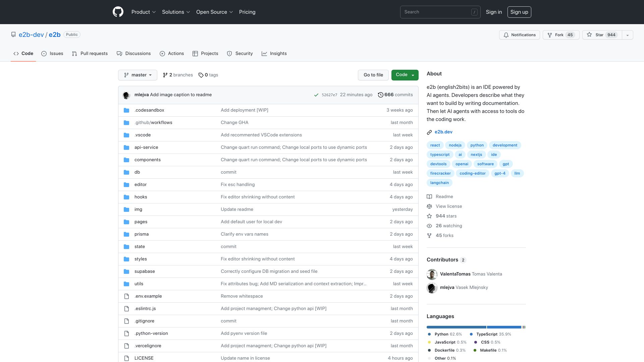
Task: Click mlejva avatar in latest commit bar
Action: 126,95
